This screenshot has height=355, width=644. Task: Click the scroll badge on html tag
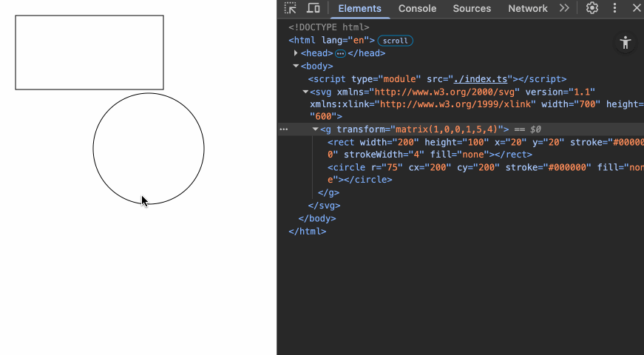tap(395, 41)
